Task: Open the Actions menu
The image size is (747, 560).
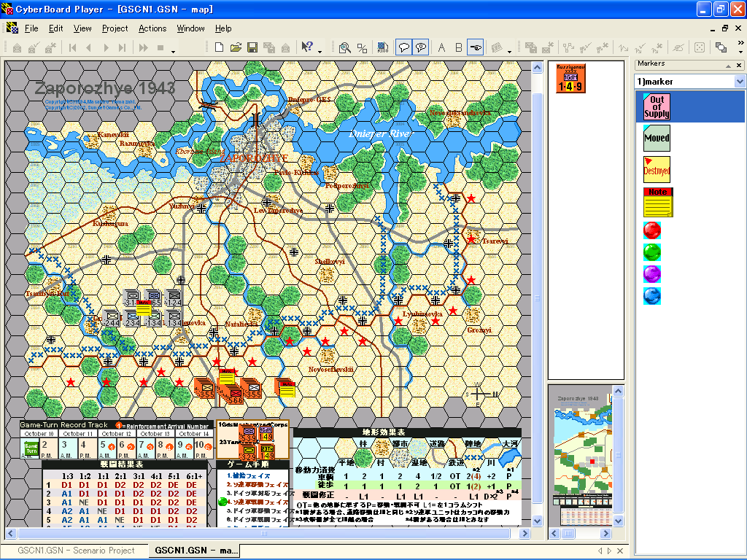Action: tap(152, 28)
